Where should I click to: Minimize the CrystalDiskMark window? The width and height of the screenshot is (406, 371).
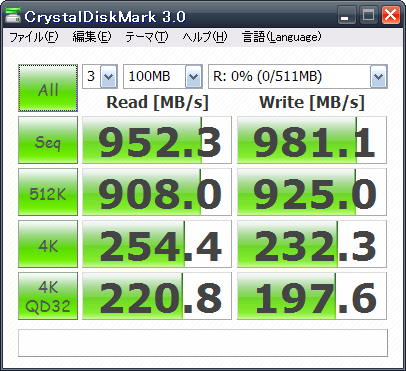(346, 16)
